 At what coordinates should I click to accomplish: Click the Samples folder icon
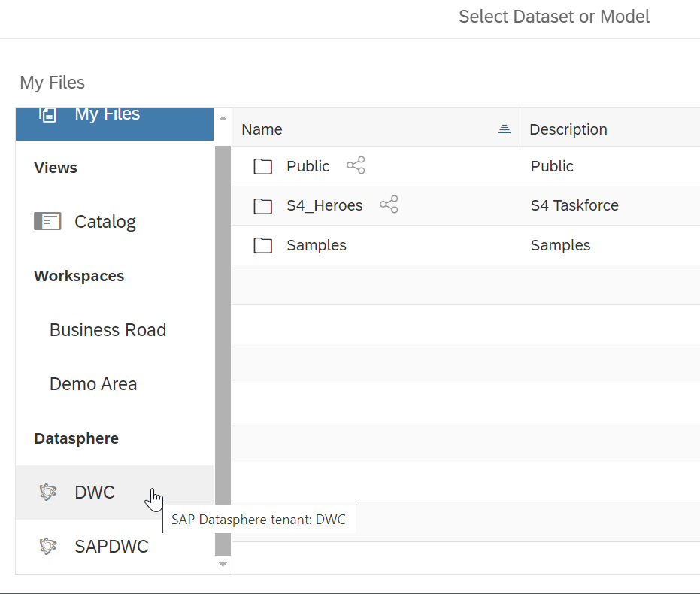pyautogui.click(x=262, y=245)
